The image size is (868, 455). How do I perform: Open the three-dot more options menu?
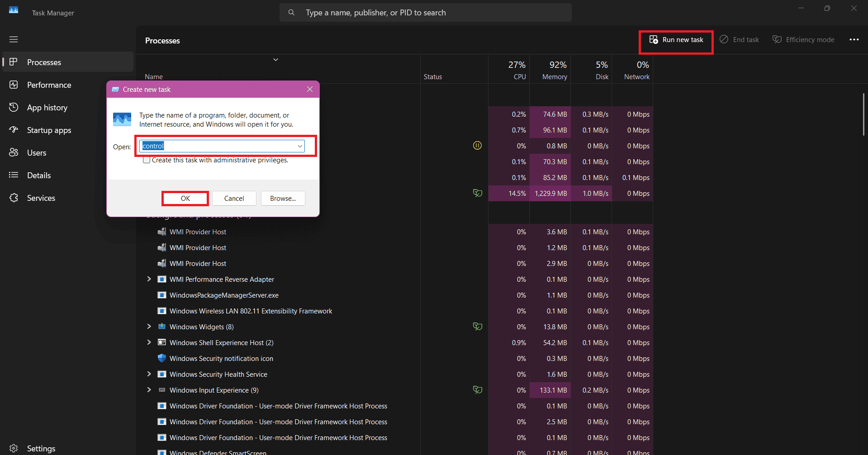click(x=854, y=40)
